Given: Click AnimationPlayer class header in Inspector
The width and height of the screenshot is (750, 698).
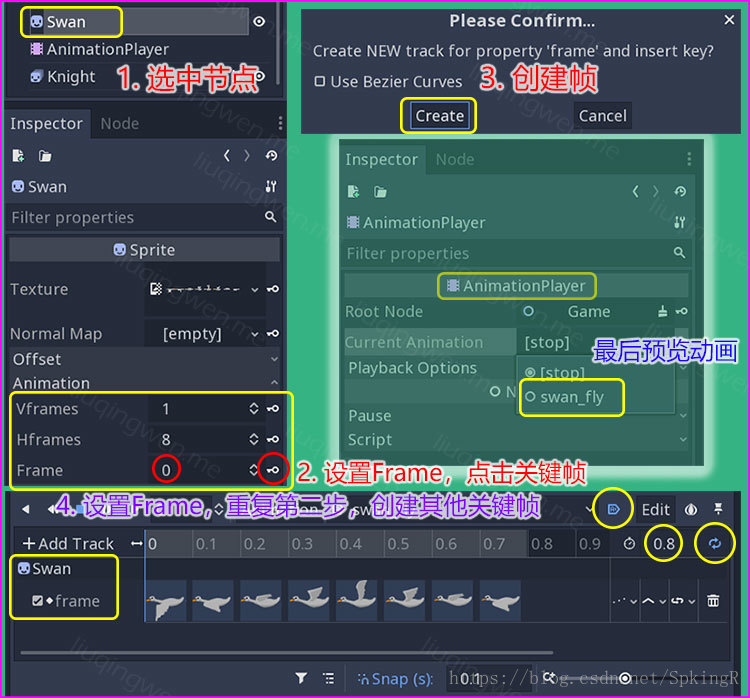Looking at the screenshot, I should tap(517, 286).
